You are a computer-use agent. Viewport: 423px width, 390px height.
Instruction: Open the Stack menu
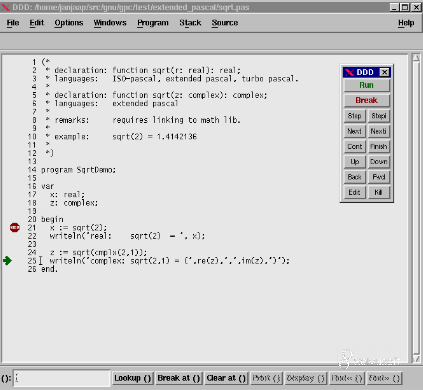click(x=190, y=23)
